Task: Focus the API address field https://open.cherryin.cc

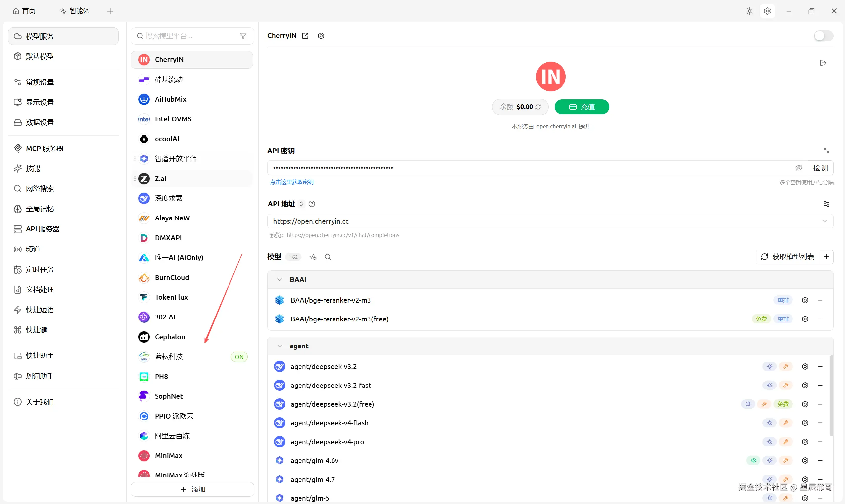Action: click(550, 221)
